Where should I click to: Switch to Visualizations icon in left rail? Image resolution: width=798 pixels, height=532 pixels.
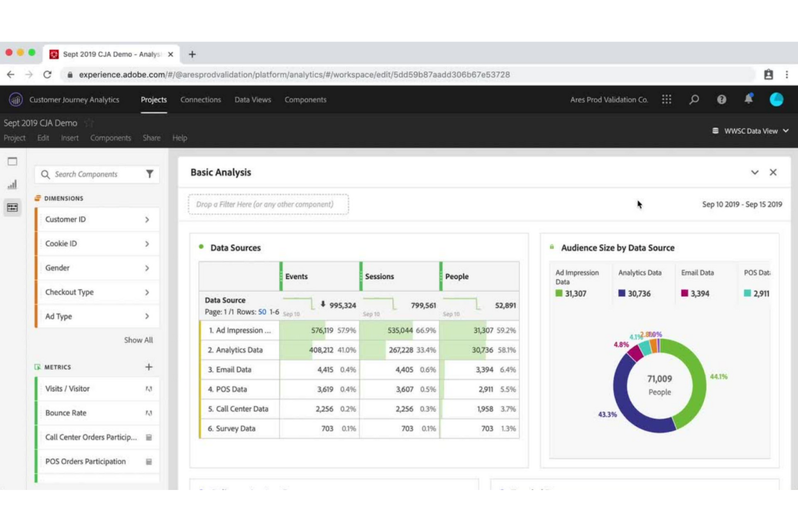[12, 184]
